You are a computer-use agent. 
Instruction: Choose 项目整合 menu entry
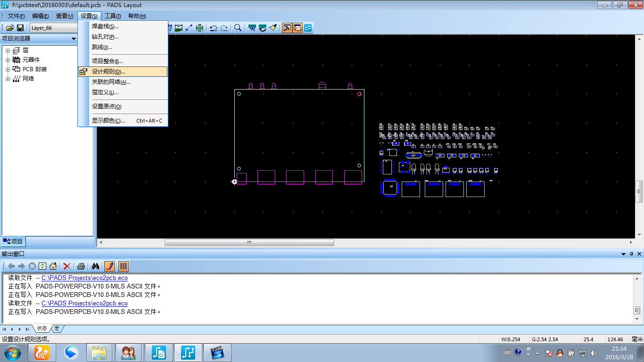tap(123, 61)
